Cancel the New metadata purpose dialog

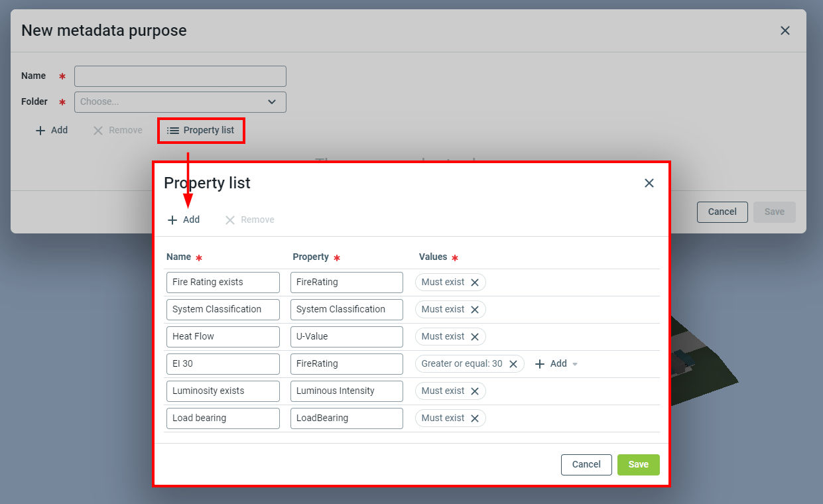722,212
